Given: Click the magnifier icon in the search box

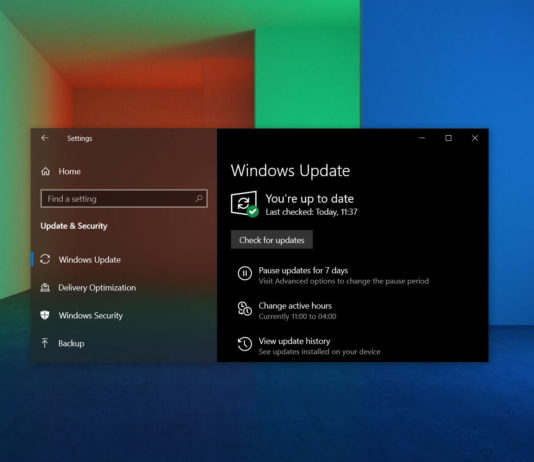Looking at the screenshot, I should [199, 198].
